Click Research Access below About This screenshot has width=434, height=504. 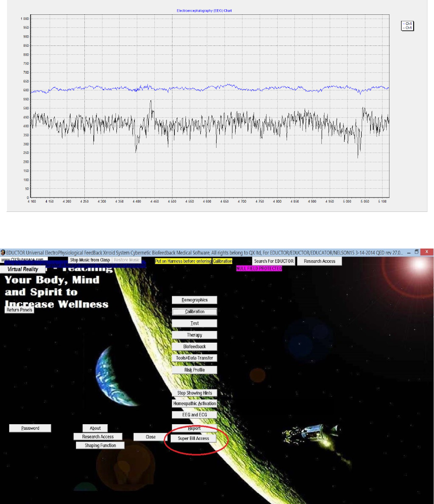click(98, 436)
